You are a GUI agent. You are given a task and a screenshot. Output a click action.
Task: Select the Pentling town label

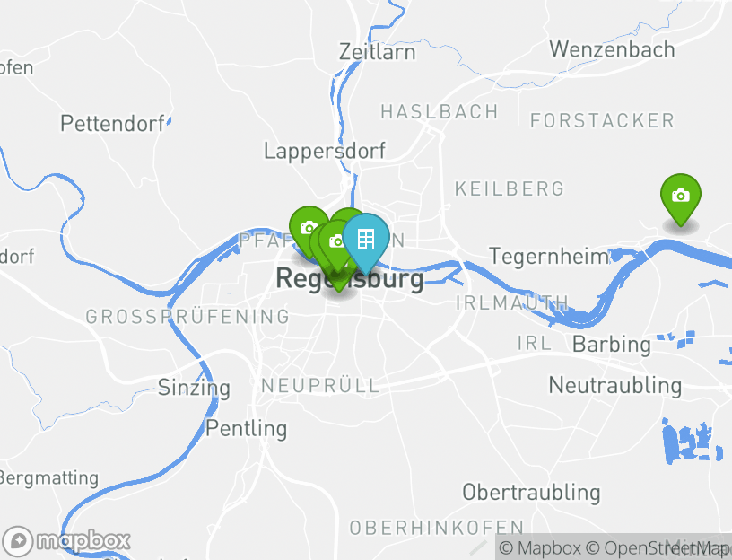pos(247,428)
